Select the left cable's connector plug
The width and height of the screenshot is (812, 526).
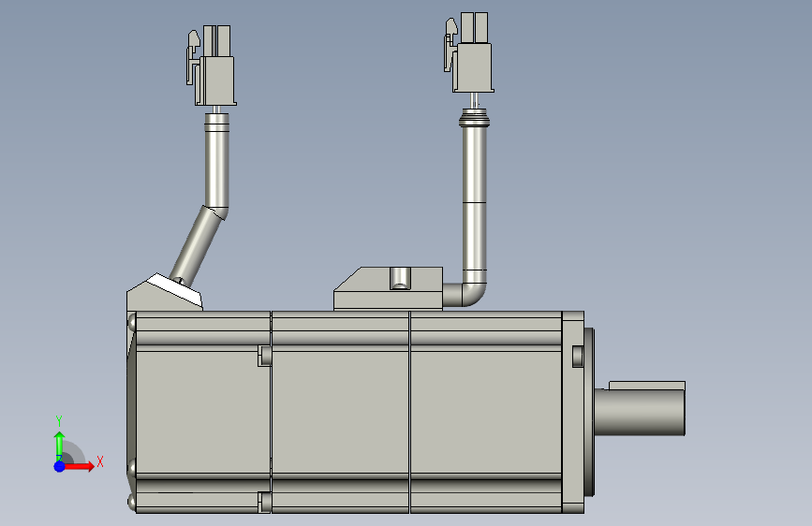click(x=212, y=66)
